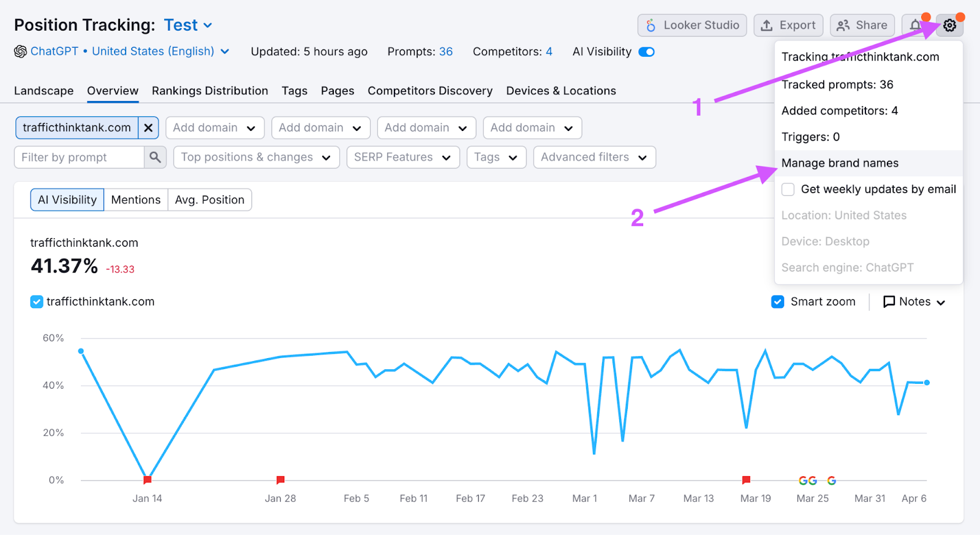This screenshot has width=980, height=535.
Task: Remove trafficthinktank.com domain with X icon
Action: pos(148,128)
